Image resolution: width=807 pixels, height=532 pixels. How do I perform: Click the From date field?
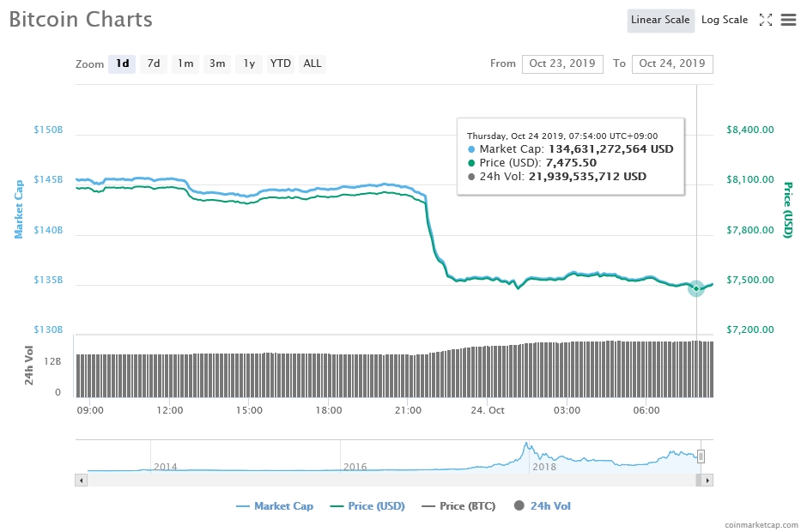coord(561,63)
